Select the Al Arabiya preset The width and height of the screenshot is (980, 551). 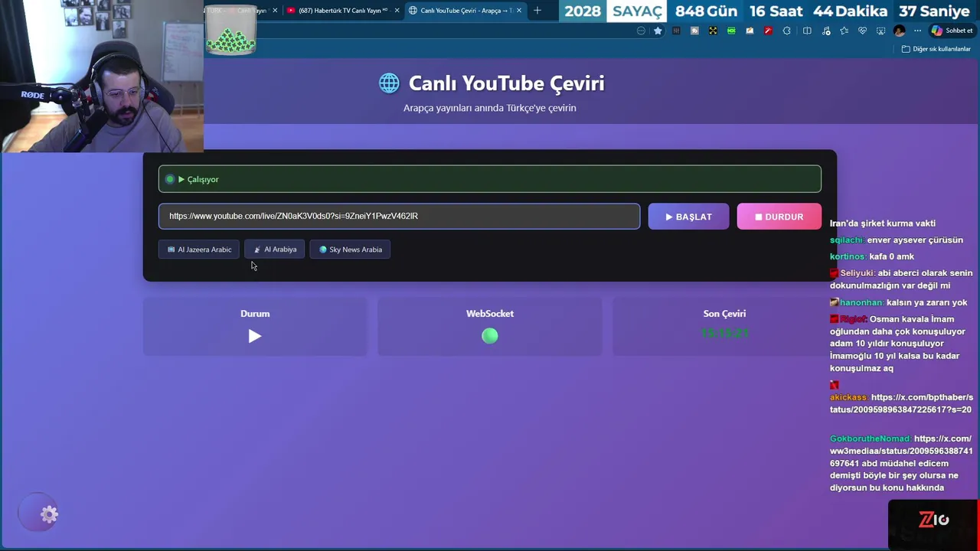(x=275, y=249)
